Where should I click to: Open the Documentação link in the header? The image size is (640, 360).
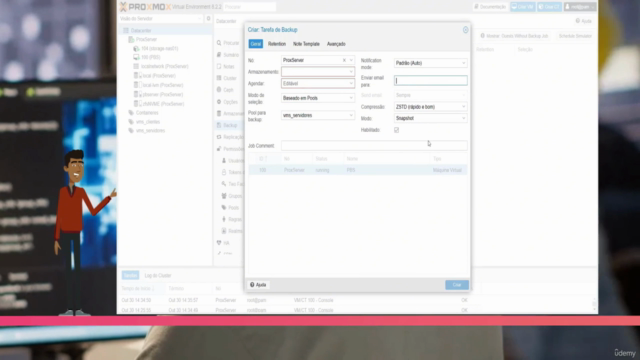(x=490, y=7)
